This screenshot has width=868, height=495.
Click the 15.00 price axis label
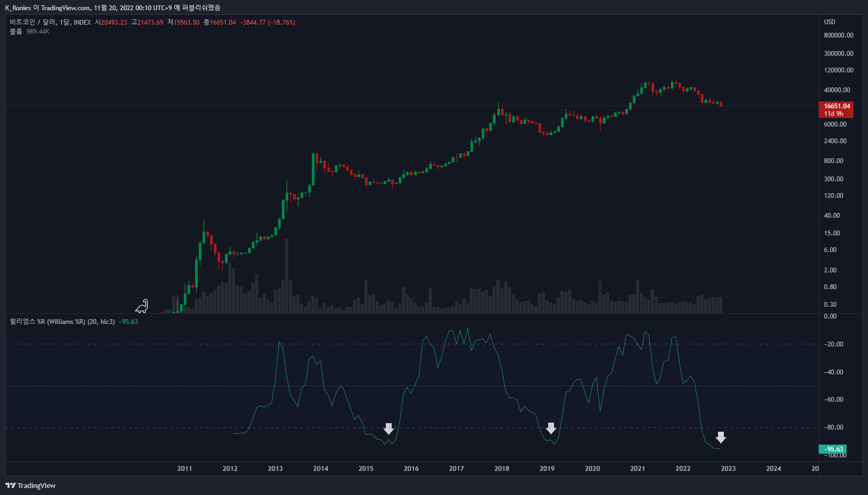click(832, 233)
